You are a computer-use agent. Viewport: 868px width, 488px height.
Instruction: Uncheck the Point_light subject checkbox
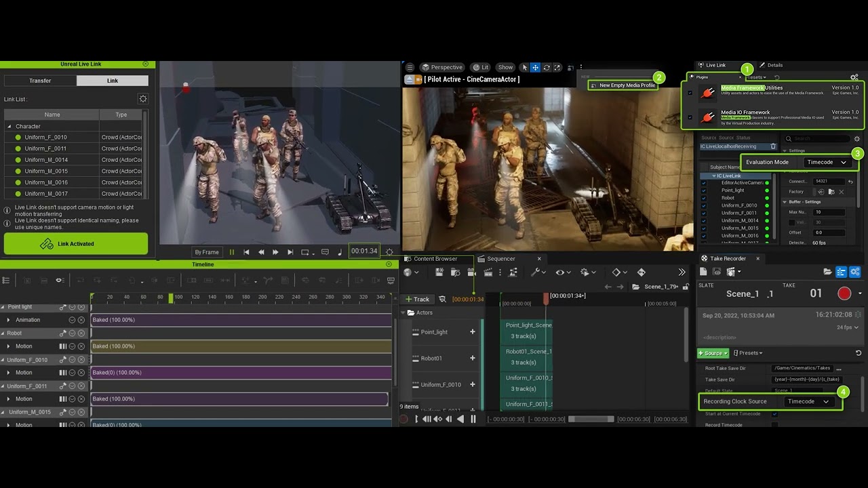coord(703,190)
